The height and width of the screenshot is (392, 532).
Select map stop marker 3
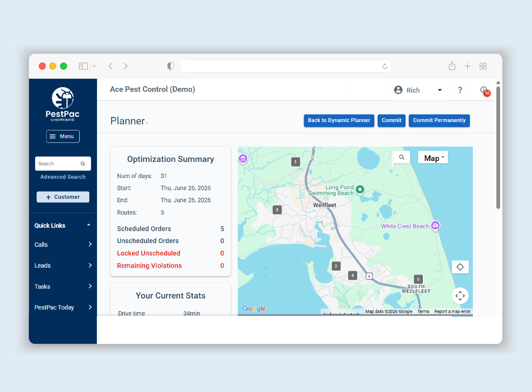click(x=277, y=210)
